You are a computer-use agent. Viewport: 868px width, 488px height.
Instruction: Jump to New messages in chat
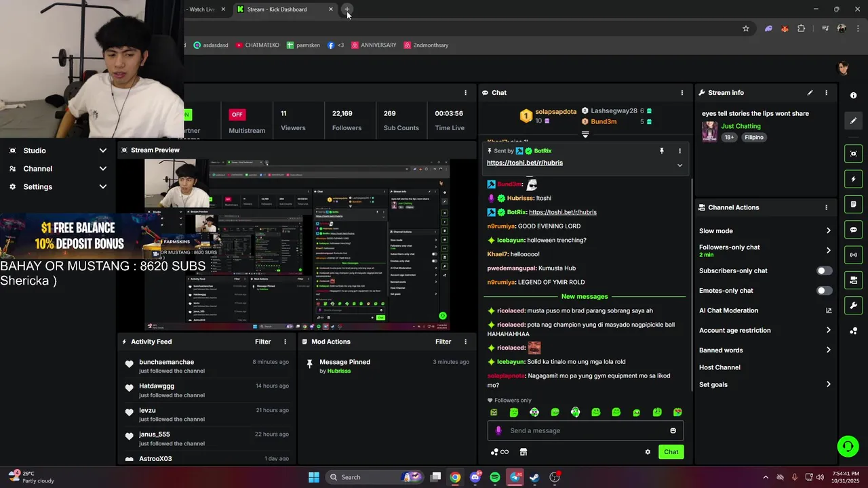(x=585, y=297)
